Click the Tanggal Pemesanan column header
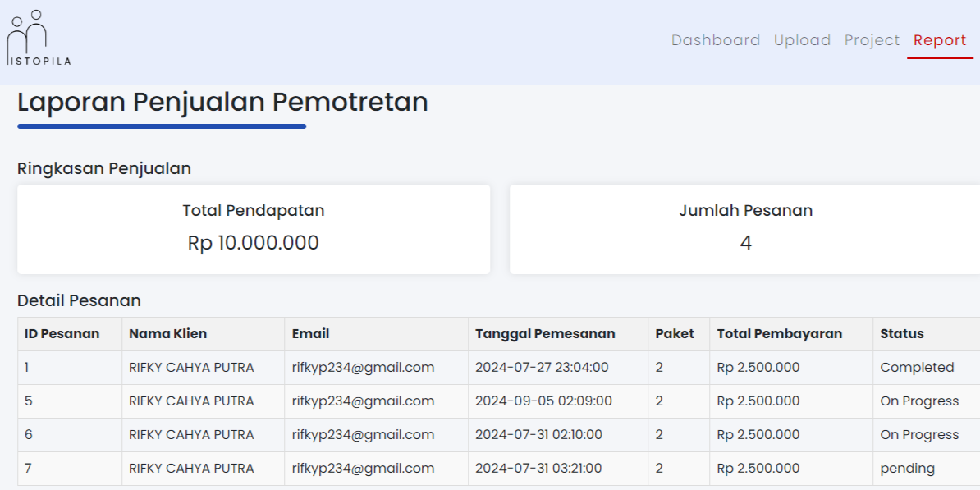980x490 pixels. tap(545, 334)
